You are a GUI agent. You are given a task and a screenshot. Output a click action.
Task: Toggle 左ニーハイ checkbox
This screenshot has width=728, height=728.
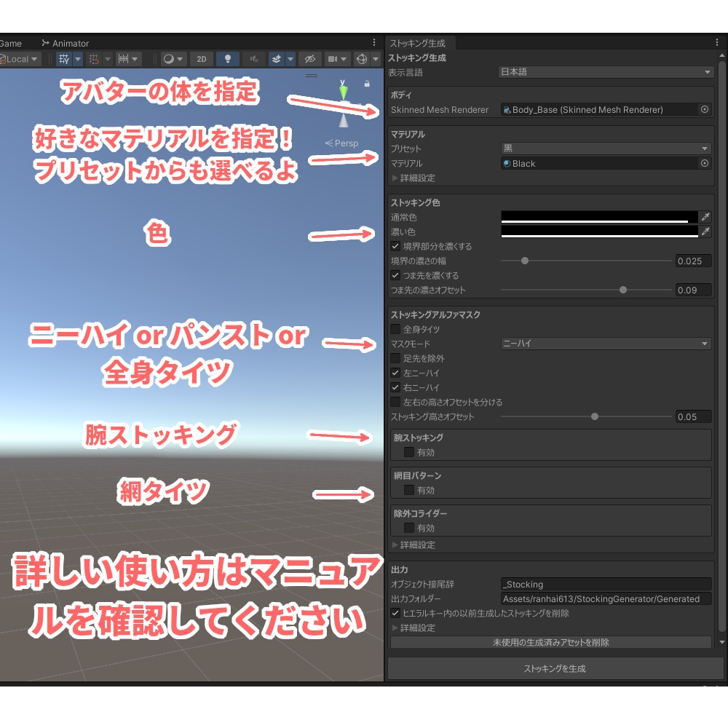395,373
